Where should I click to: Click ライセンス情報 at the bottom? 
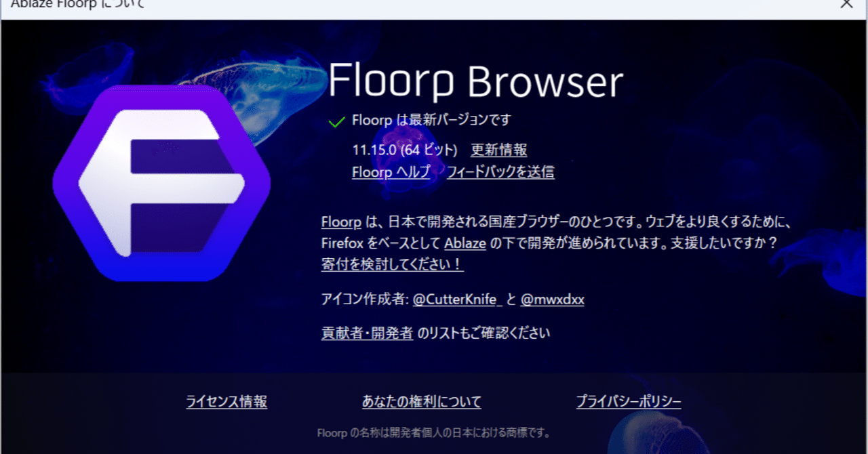coord(226,402)
